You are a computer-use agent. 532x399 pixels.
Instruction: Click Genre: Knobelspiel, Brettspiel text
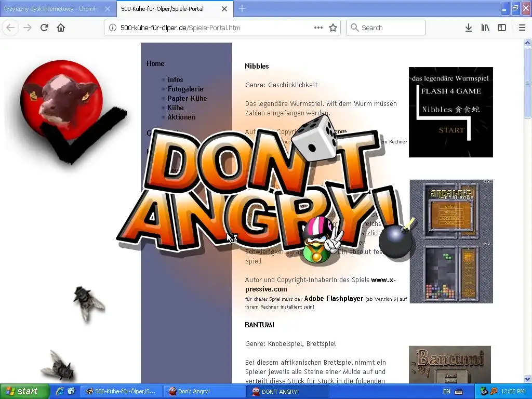tap(290, 343)
